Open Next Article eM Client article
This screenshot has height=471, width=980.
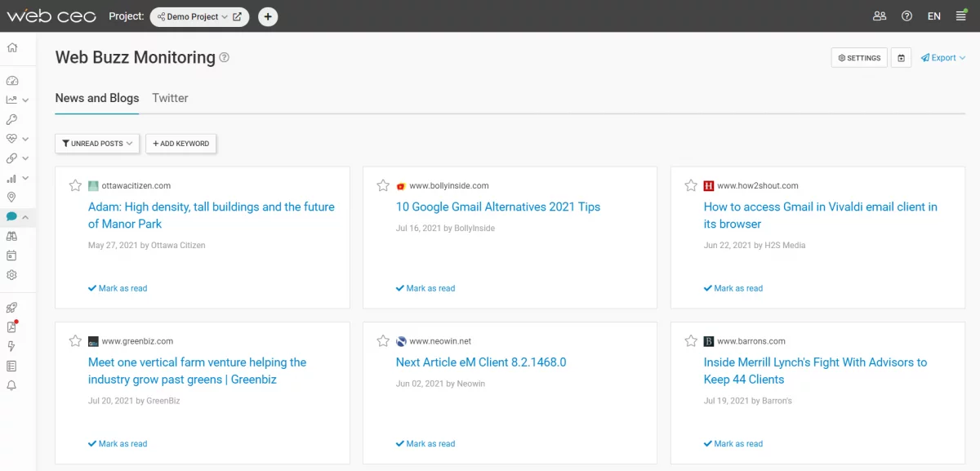tap(481, 362)
